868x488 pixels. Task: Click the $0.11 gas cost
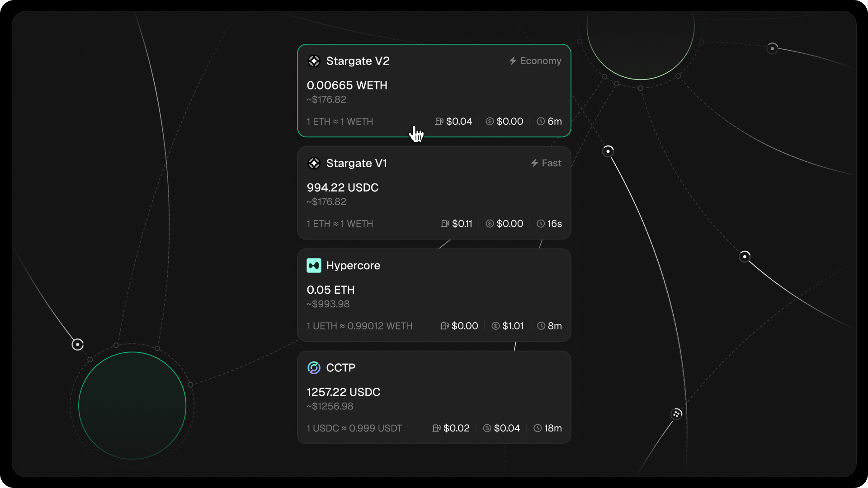[x=462, y=224]
